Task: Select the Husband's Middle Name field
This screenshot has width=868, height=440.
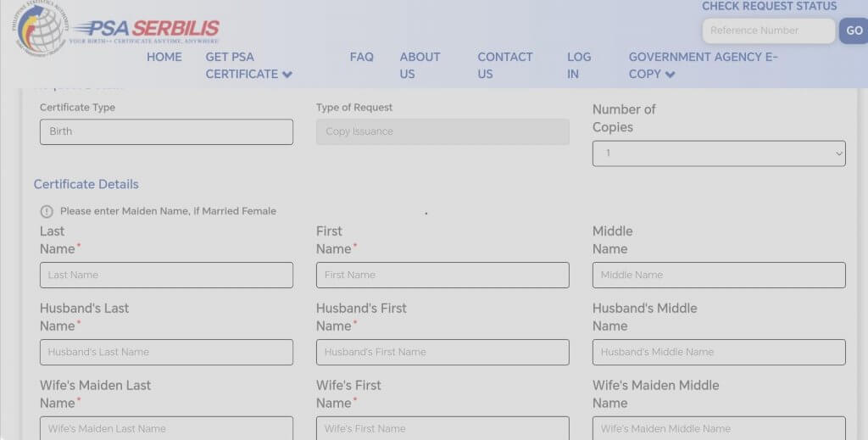Action: point(719,353)
